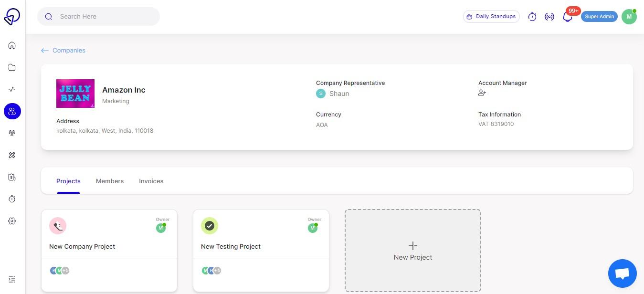644x294 pixels.
Task: Open the Daily Standups button
Action: pyautogui.click(x=491, y=16)
